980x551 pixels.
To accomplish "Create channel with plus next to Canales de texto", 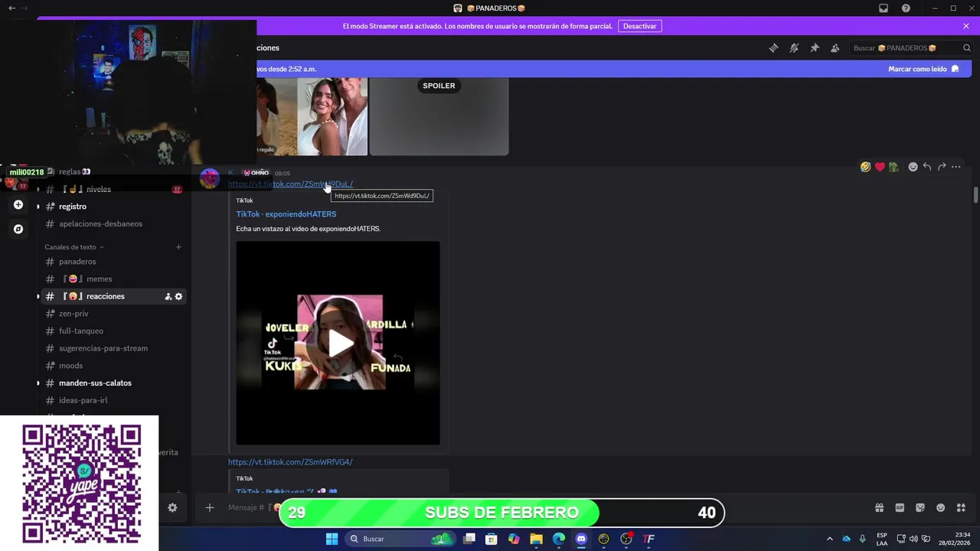I will pos(178,247).
